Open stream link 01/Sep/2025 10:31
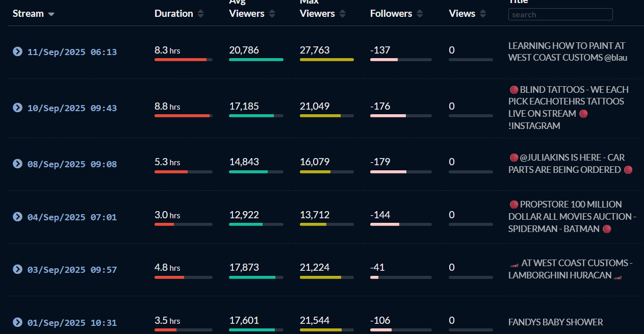Screen dimensions: 644x334 [72, 323]
